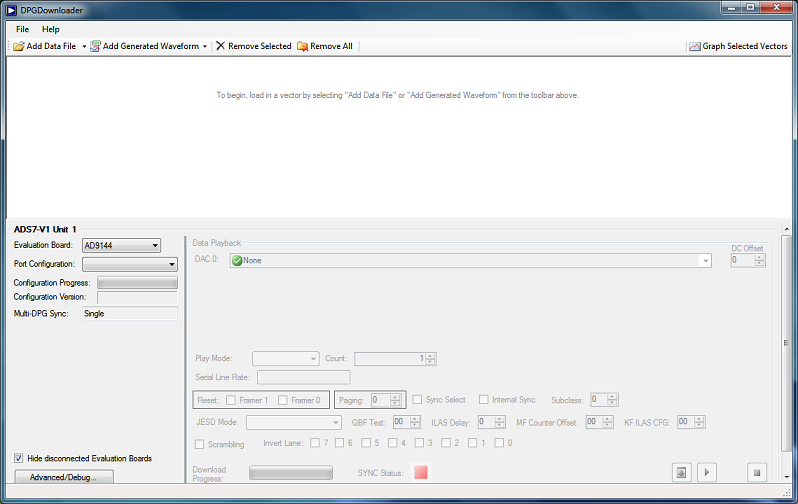Click the Remove All toolbar icon
This screenshot has width=798, height=504.
pyautogui.click(x=303, y=46)
